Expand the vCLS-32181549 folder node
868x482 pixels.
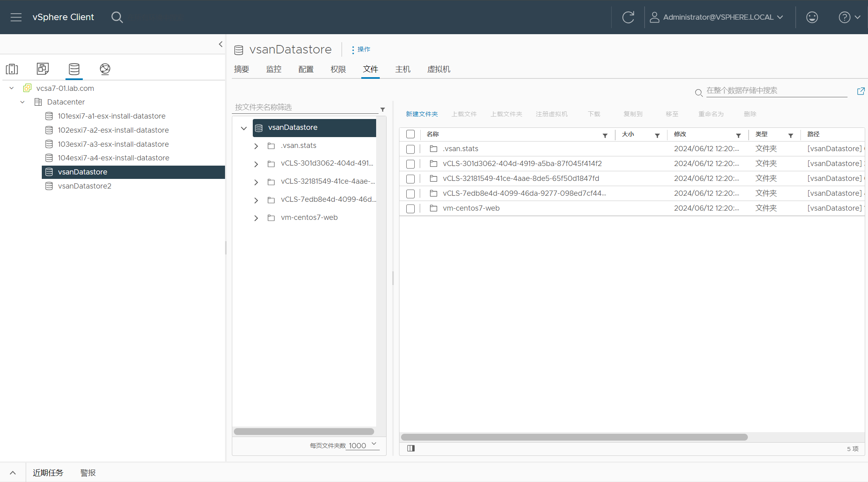(x=256, y=183)
